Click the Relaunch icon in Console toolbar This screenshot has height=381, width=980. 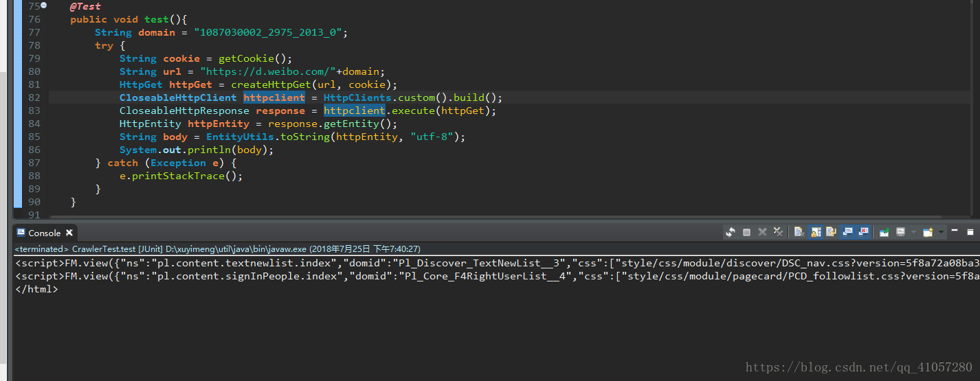tap(731, 232)
